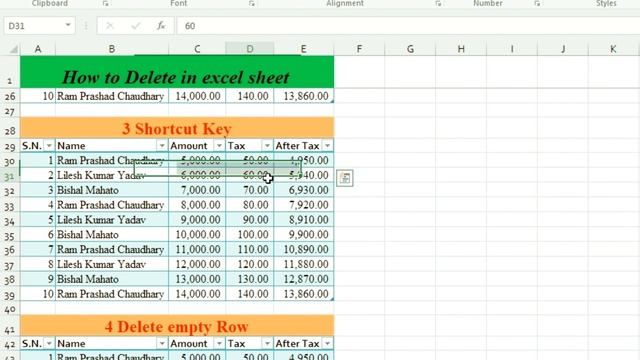This screenshot has height=360, width=640.
Task: Expand the Name Box dropdown arrow
Action: [68, 26]
